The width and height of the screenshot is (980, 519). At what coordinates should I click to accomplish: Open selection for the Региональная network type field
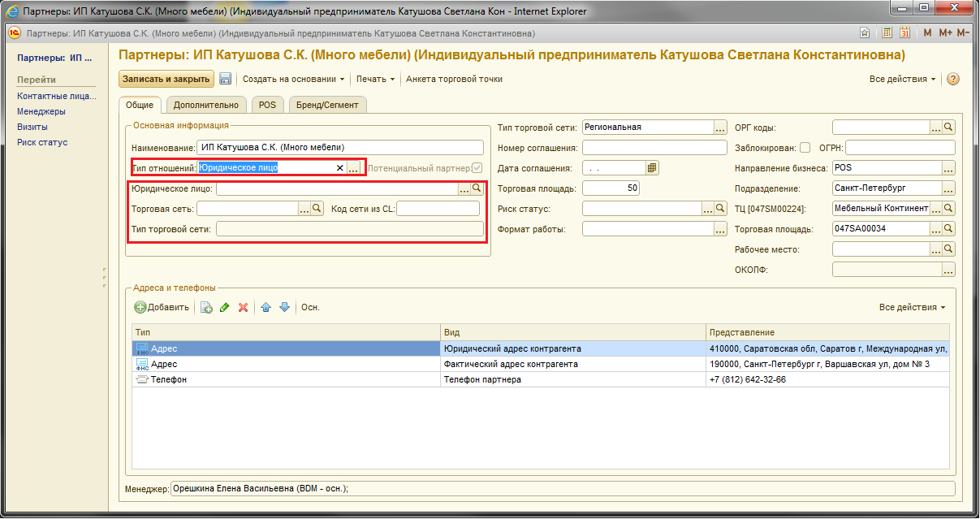tap(720, 128)
